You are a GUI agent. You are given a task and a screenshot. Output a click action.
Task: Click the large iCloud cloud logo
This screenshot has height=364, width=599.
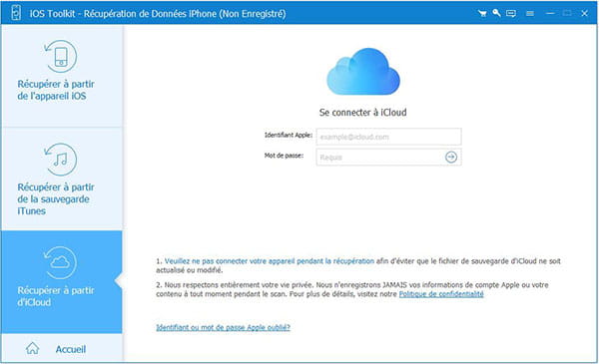tap(363, 72)
